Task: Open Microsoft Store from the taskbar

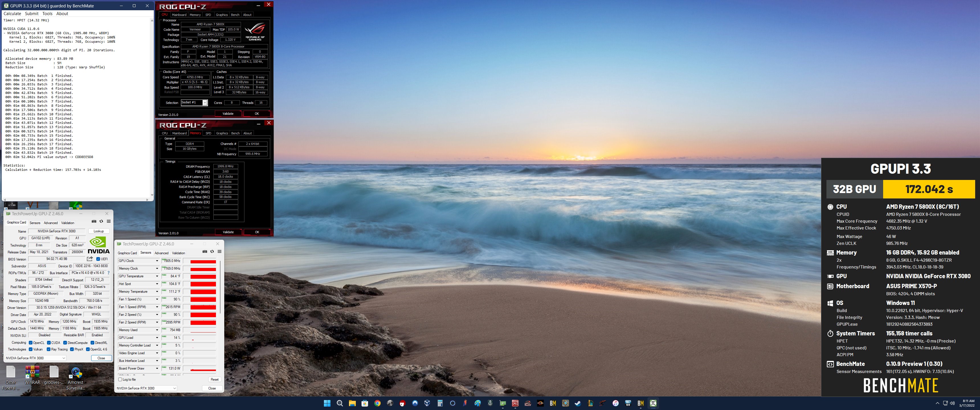Action: click(x=365, y=403)
